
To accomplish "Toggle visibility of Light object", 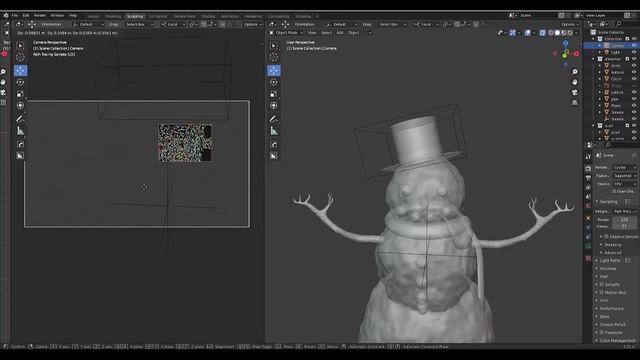I will click(634, 52).
